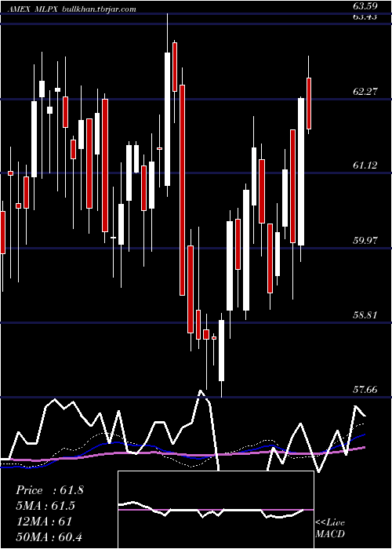
Task: Click the <<Live MACD label
Action: tap(330, 529)
